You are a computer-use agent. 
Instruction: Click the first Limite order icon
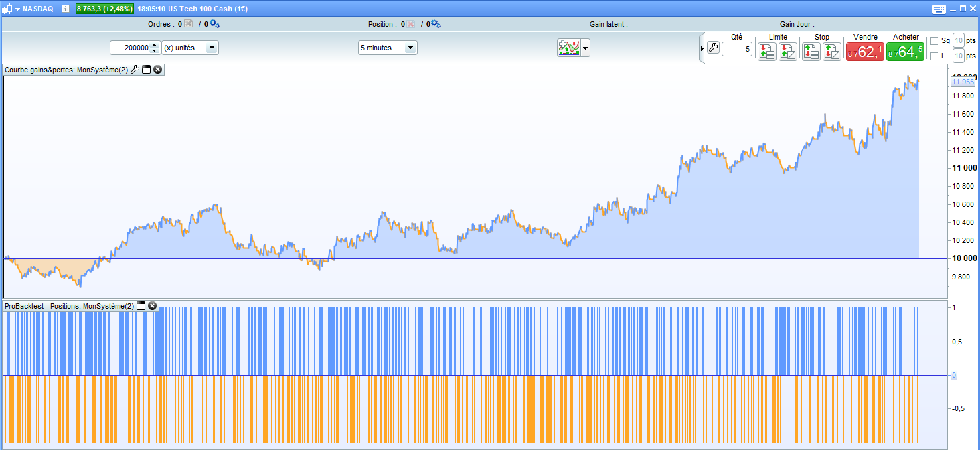(767, 51)
